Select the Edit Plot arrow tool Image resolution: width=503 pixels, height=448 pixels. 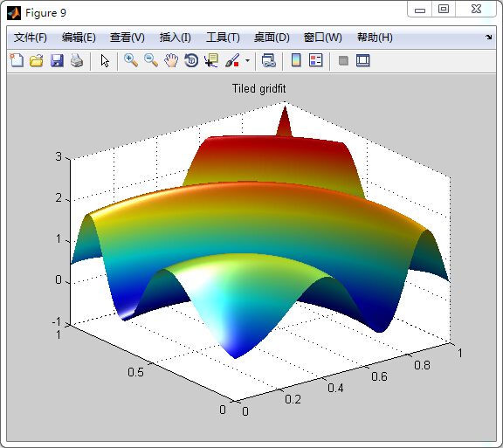105,60
